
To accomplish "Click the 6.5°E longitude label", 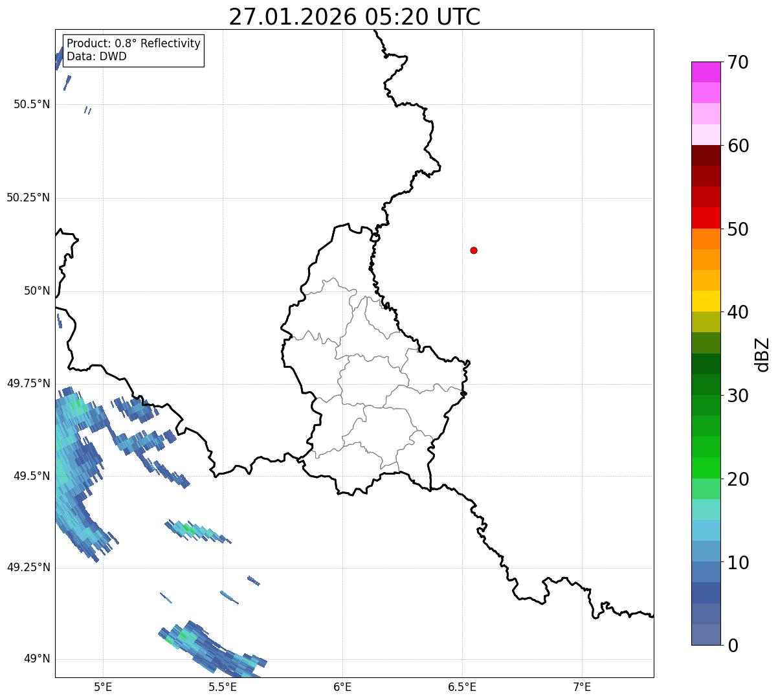I will pos(462,686).
